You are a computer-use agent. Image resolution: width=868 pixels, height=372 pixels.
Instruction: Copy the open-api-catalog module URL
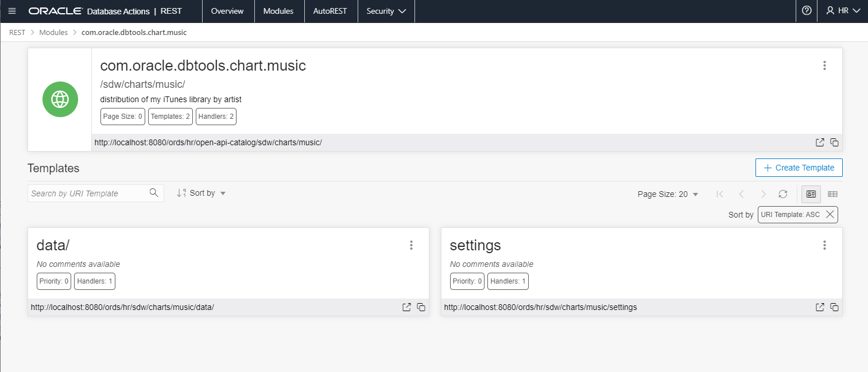[x=834, y=142]
